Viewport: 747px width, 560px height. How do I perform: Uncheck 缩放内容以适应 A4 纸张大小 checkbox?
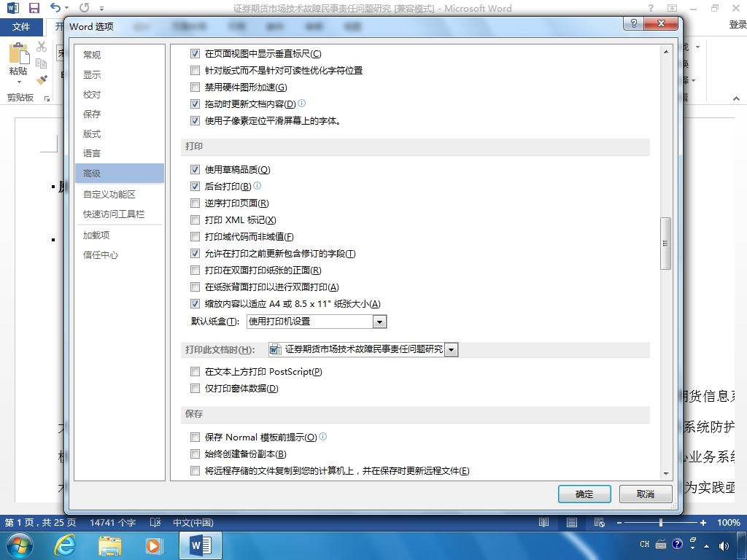point(195,304)
